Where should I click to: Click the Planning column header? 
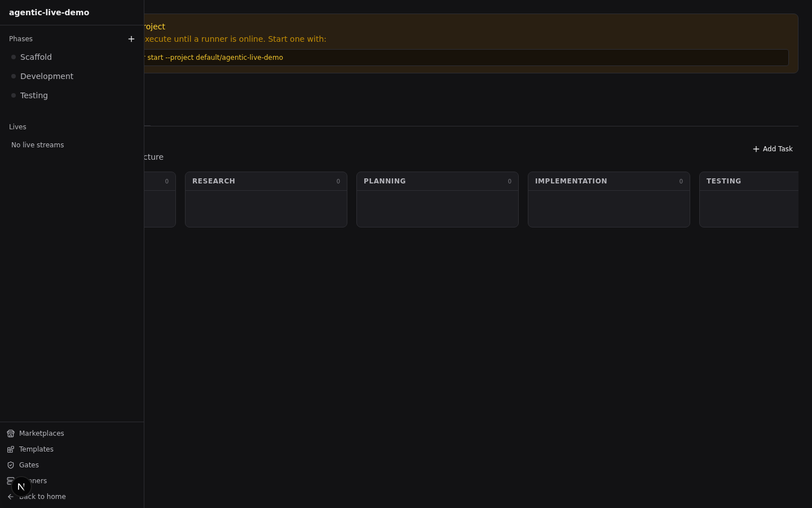pos(385,181)
